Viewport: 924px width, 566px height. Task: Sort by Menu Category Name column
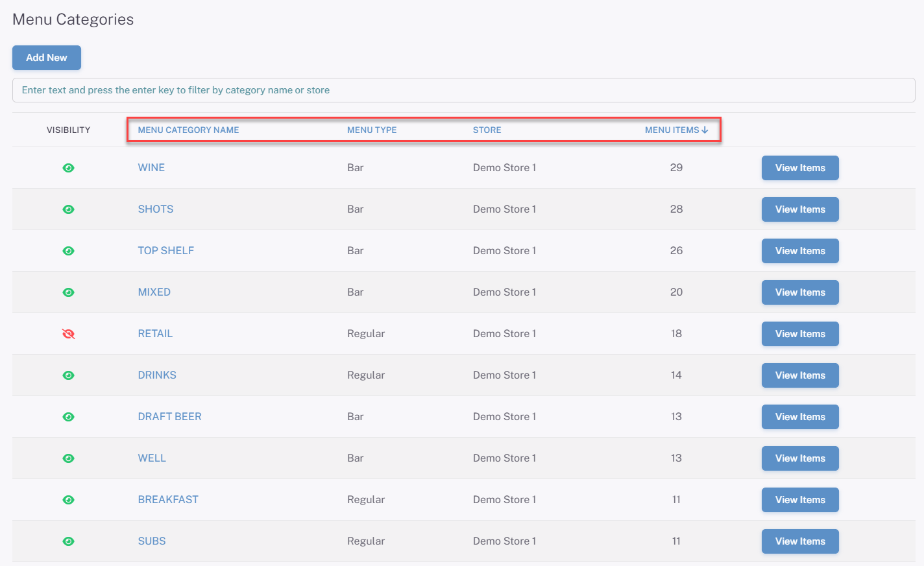pos(188,130)
